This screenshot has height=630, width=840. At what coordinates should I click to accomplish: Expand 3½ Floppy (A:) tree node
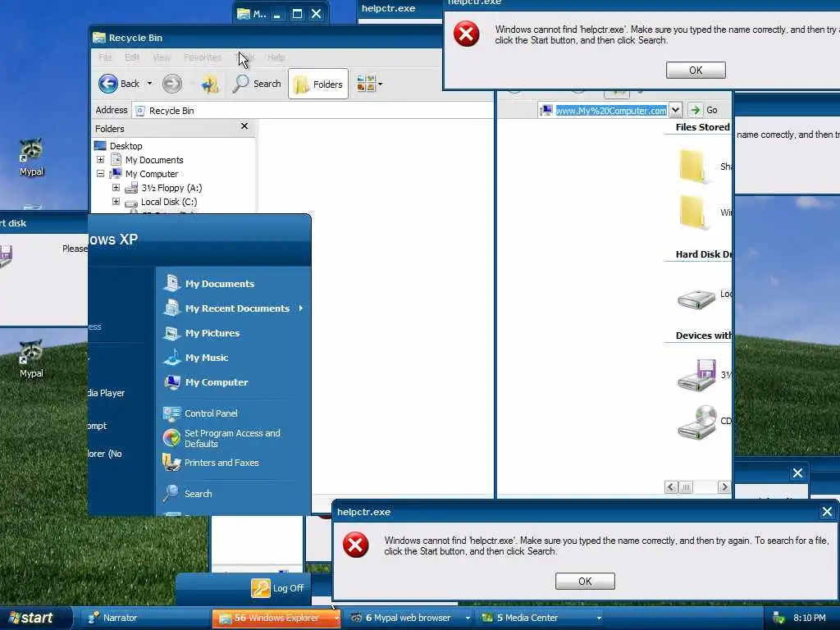(x=116, y=188)
